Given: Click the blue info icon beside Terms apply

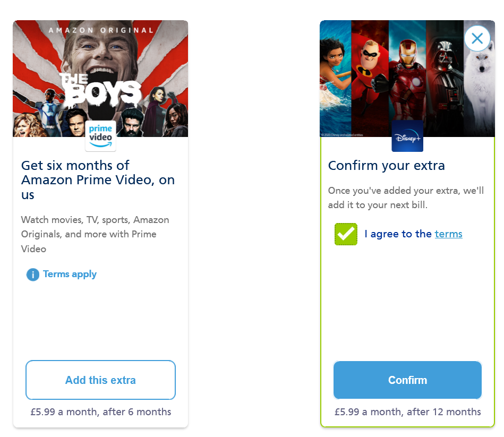Looking at the screenshot, I should pos(33,275).
